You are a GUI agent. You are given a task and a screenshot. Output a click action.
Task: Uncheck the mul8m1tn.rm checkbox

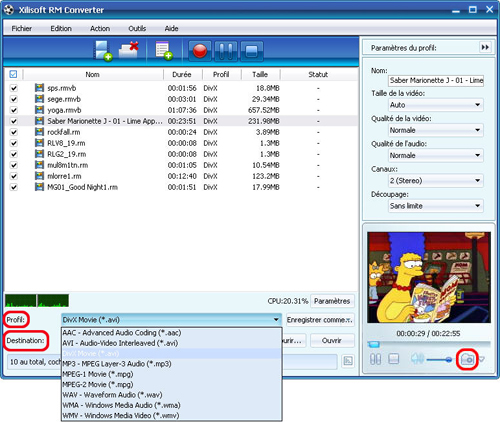coord(14,165)
